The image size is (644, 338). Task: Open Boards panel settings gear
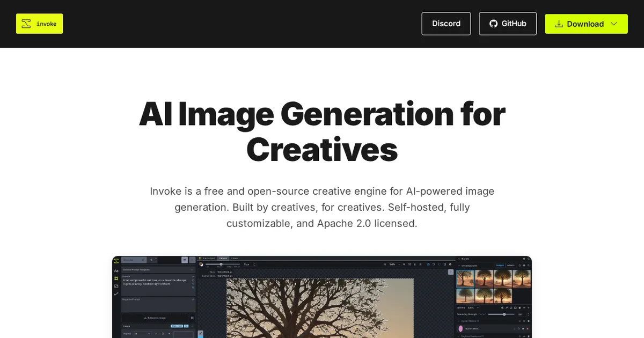(x=524, y=259)
